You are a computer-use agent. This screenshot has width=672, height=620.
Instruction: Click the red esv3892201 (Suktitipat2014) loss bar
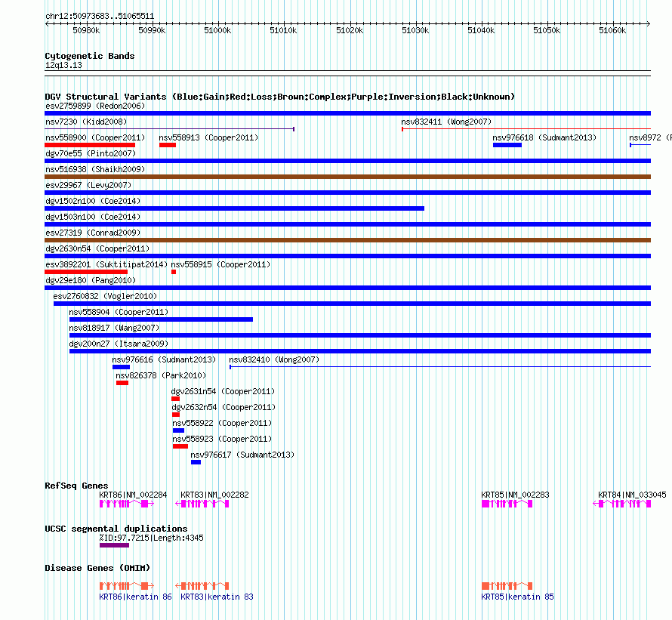click(x=86, y=272)
